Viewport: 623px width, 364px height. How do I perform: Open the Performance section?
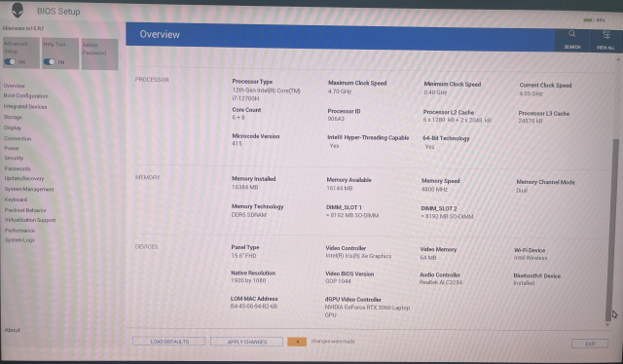19,231
